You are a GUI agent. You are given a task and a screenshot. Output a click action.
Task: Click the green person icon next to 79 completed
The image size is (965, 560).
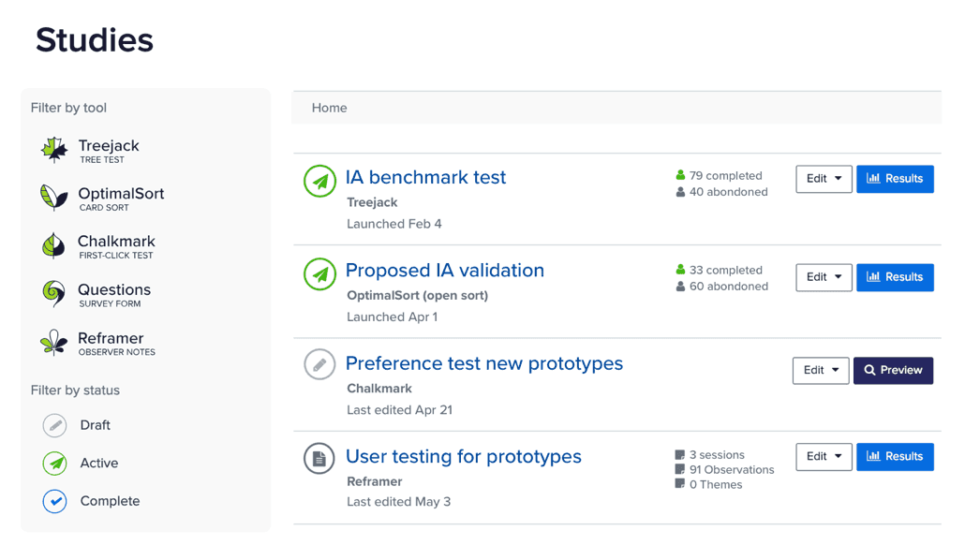(680, 175)
